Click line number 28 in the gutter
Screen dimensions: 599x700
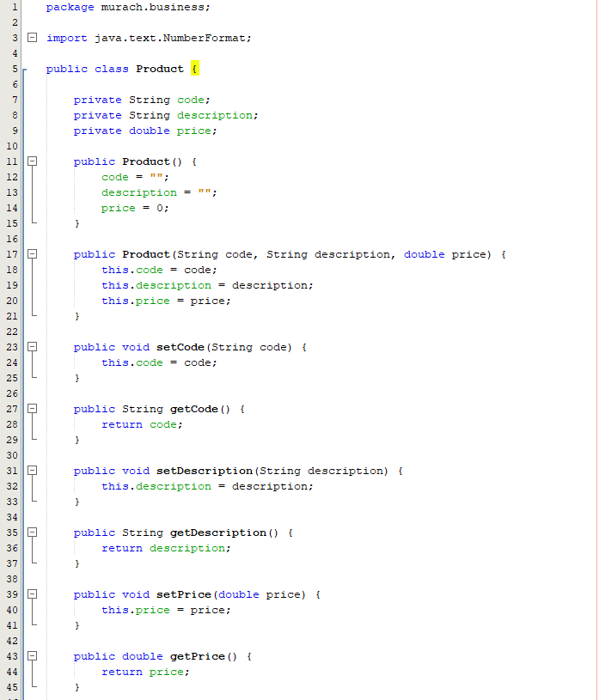click(x=12, y=424)
